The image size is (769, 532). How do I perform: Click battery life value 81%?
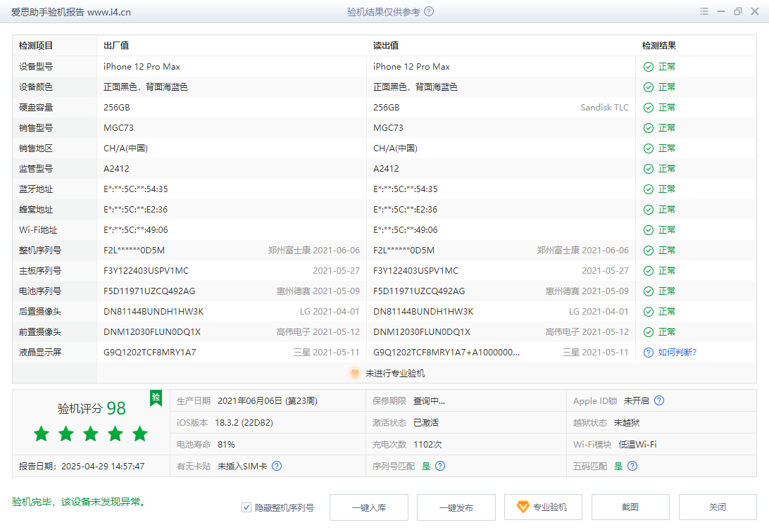[x=226, y=444]
